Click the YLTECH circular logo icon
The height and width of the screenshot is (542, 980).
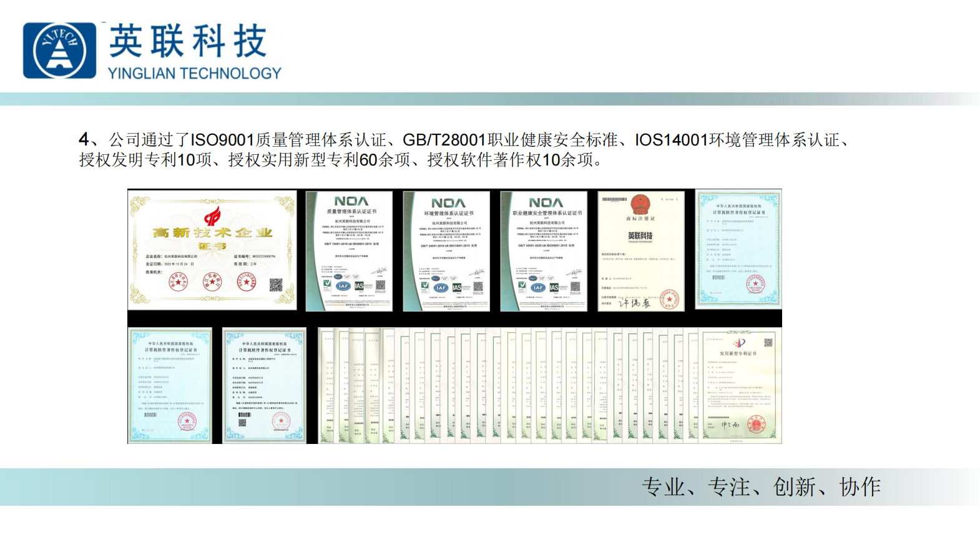60,51
